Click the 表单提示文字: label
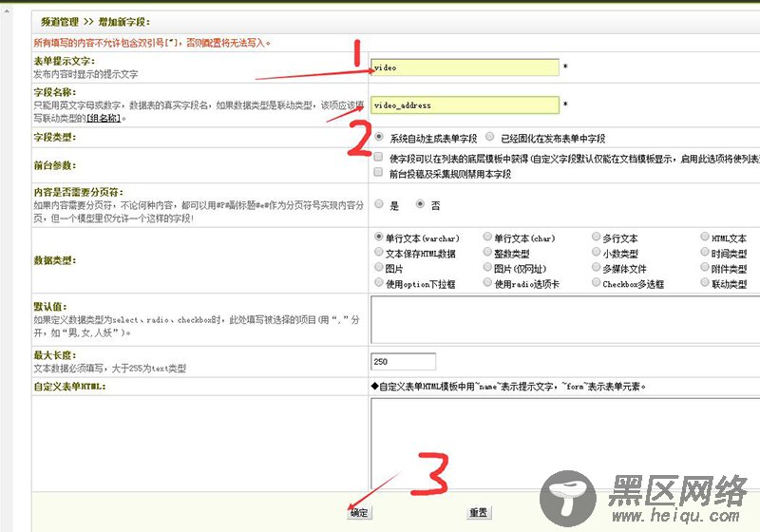 pos(65,61)
